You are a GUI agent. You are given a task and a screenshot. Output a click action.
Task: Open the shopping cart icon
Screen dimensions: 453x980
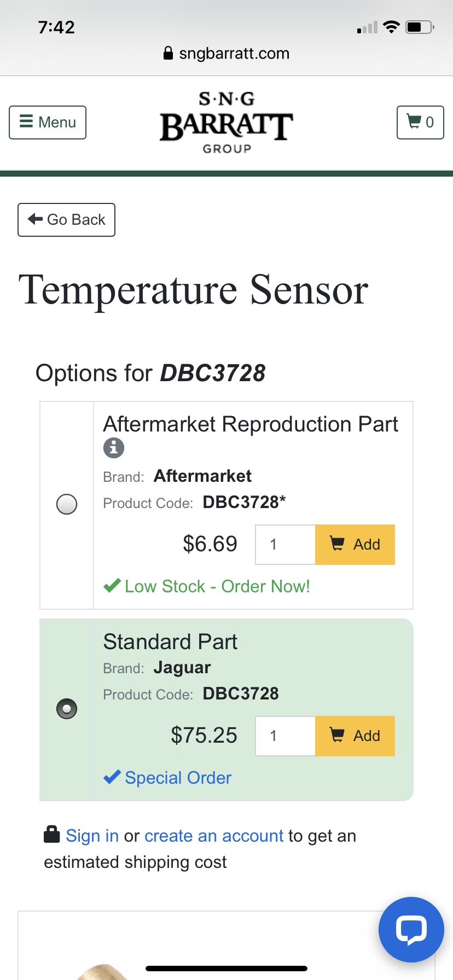(x=420, y=122)
